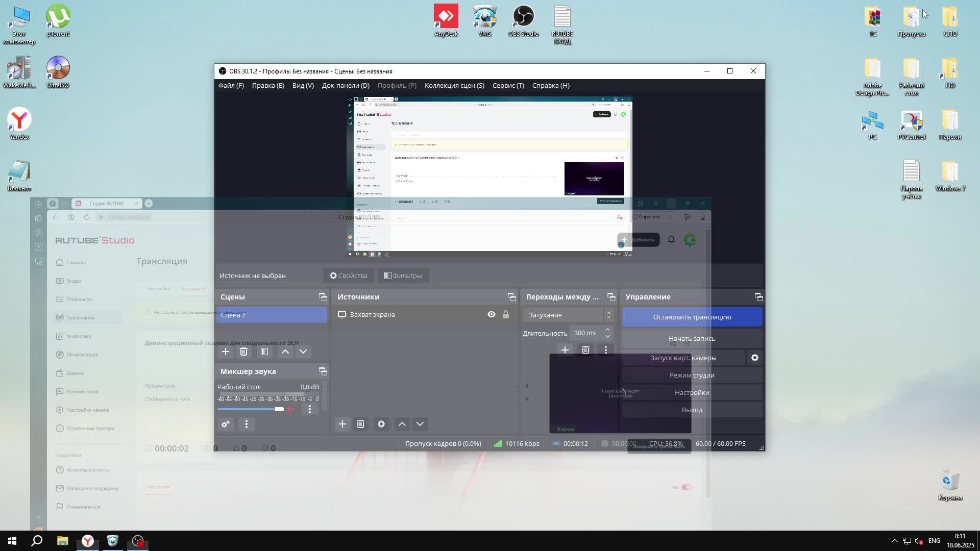
Task: Add a new source with plus icon
Action: pos(342,424)
